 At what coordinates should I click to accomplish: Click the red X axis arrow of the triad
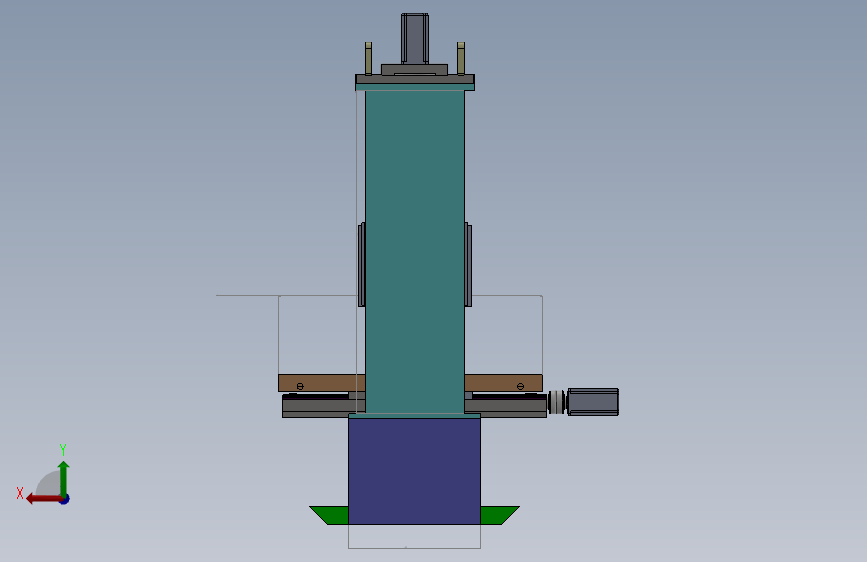point(44,499)
